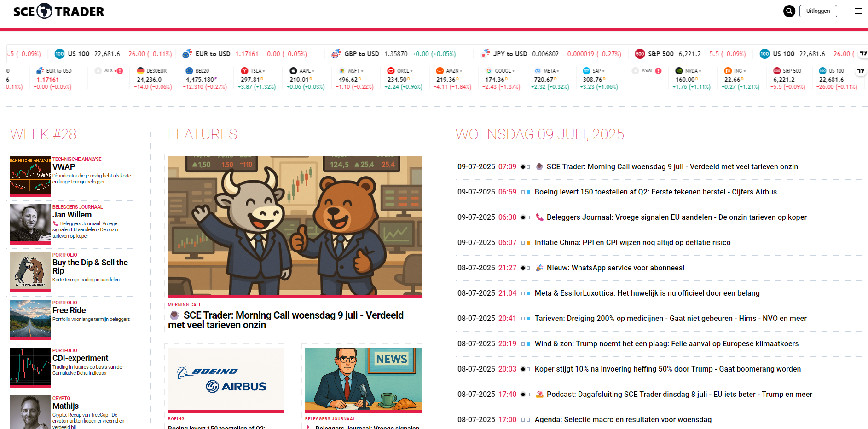Click the S&P 500 icon in the lower ticker
868x429 pixels.
777,71
